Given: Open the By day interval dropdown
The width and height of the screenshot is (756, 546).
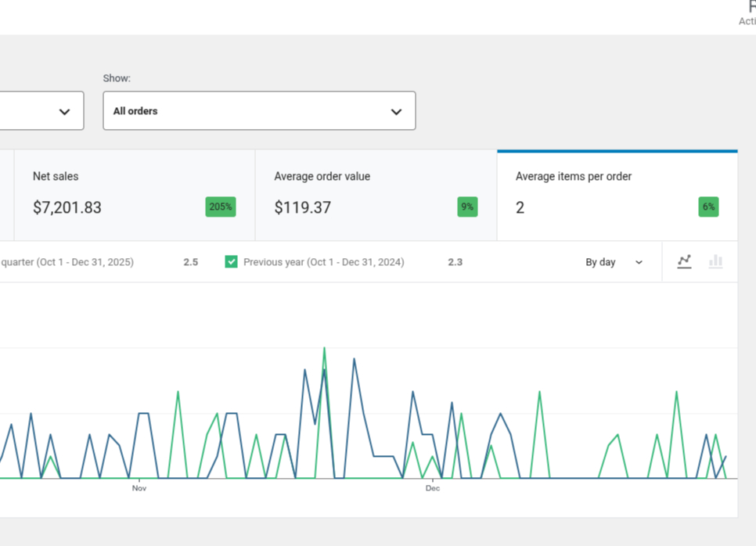Looking at the screenshot, I should (x=614, y=262).
